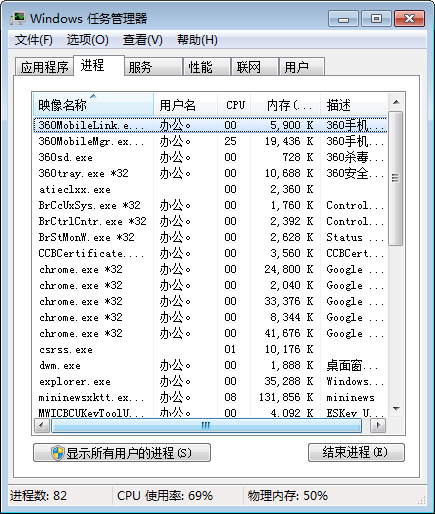
Task: Click the chrome.exe row using 33,376 K
Action: point(210,301)
